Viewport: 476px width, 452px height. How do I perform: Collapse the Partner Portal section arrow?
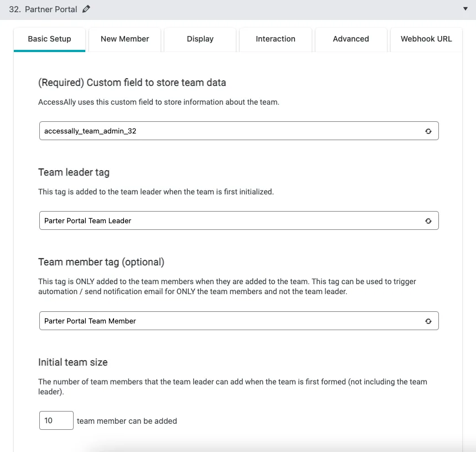466,9
